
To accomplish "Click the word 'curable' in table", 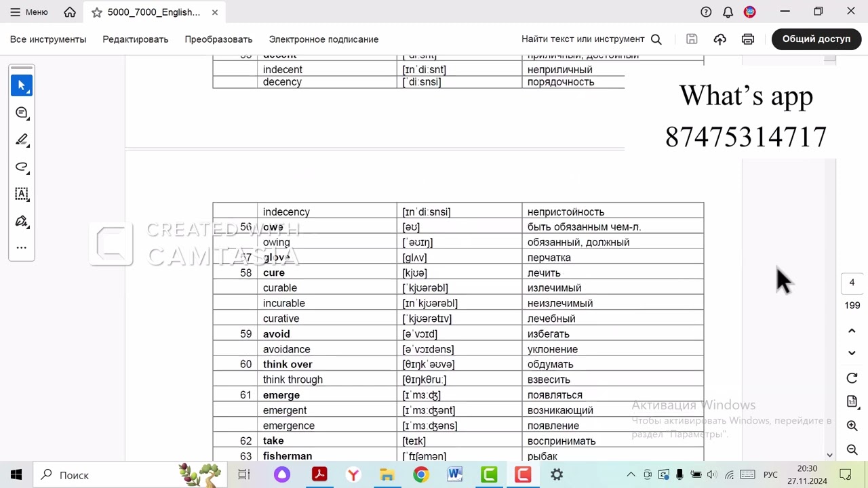I will [280, 288].
